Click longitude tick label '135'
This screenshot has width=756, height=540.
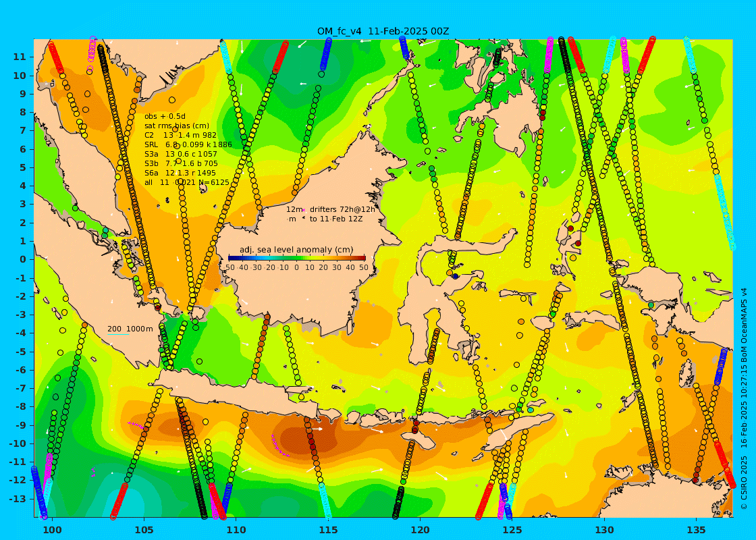point(696,530)
